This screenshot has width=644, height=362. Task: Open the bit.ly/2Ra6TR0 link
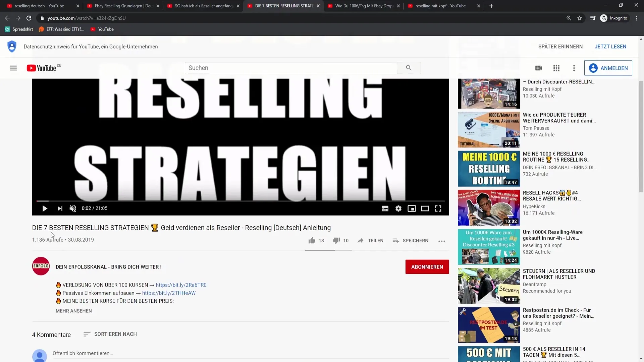[x=181, y=285]
